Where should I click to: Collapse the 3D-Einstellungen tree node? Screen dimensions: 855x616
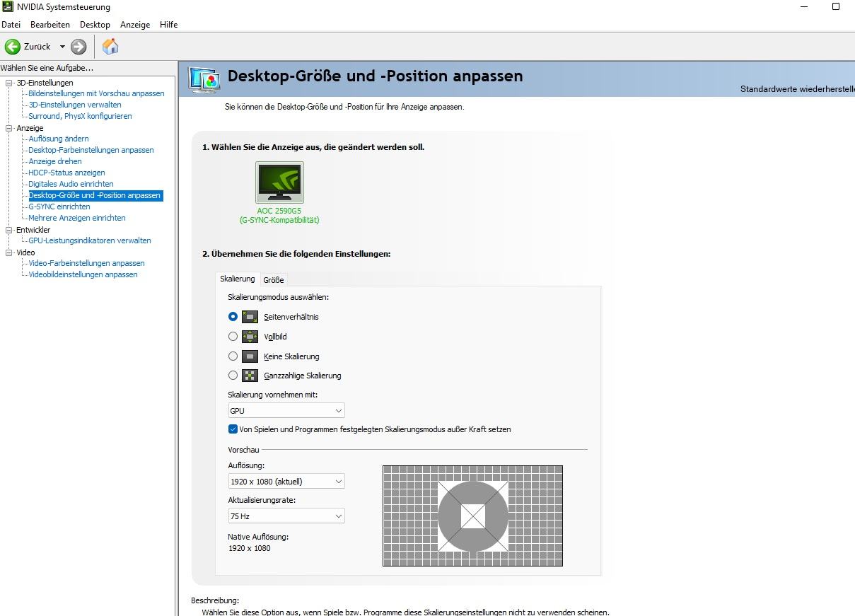tap(9, 83)
